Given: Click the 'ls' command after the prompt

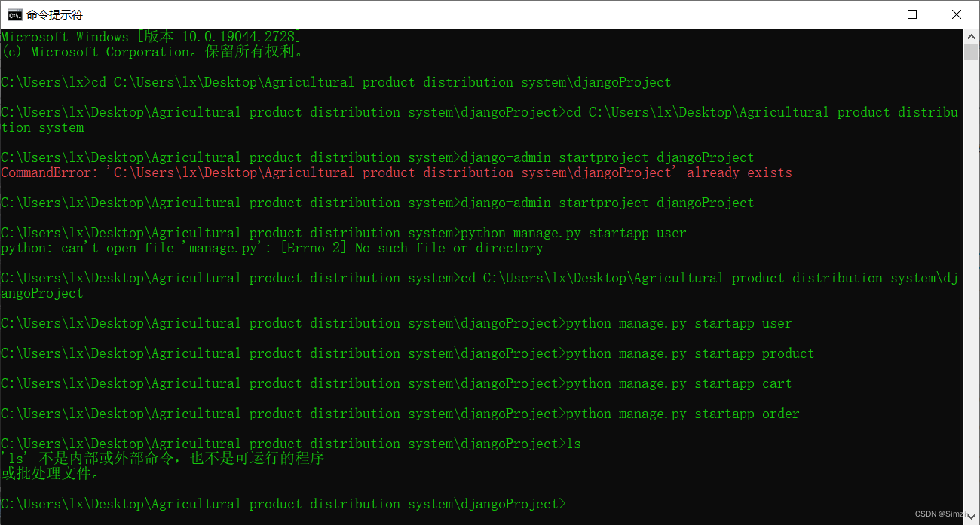Looking at the screenshot, I should pyautogui.click(x=574, y=444).
